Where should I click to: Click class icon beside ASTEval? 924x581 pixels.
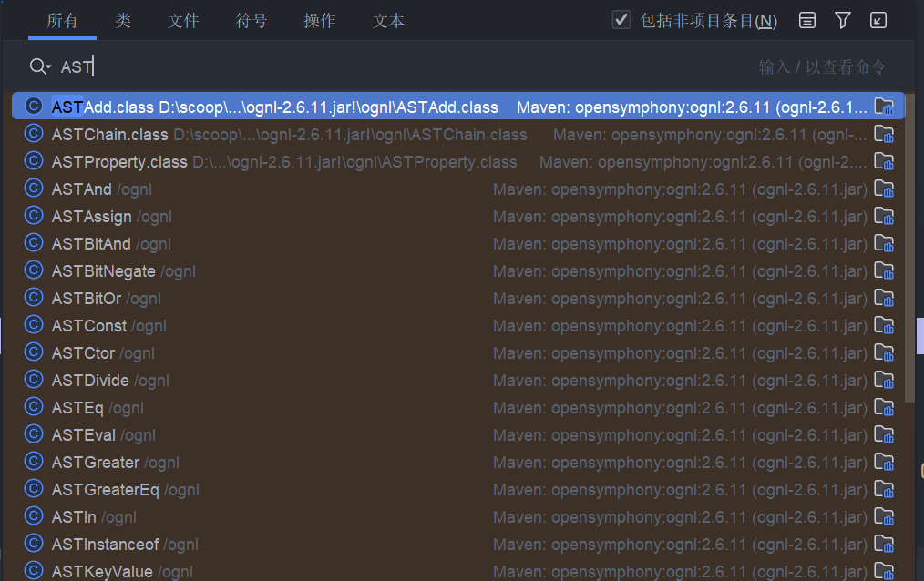tap(34, 433)
